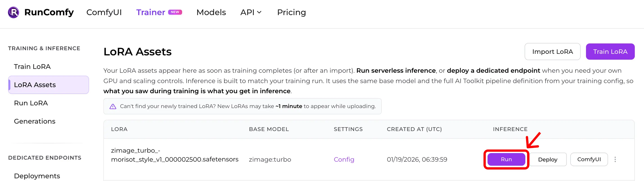The height and width of the screenshot is (181, 644).
Task: Open Deployments under Dedicated Endpoints
Action: (37, 176)
